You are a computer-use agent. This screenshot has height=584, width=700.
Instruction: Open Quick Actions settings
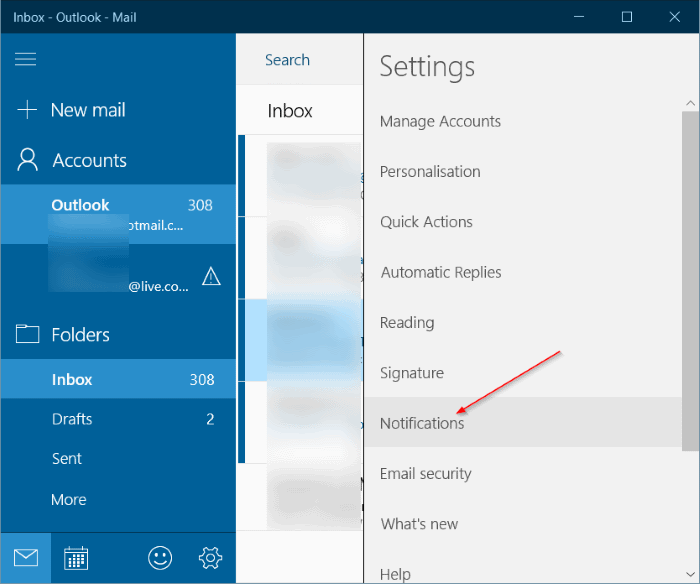[x=426, y=222]
